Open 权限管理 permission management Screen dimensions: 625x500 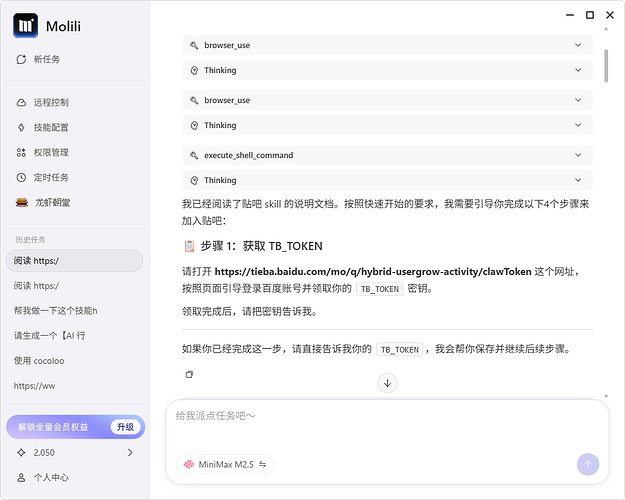tap(42, 152)
